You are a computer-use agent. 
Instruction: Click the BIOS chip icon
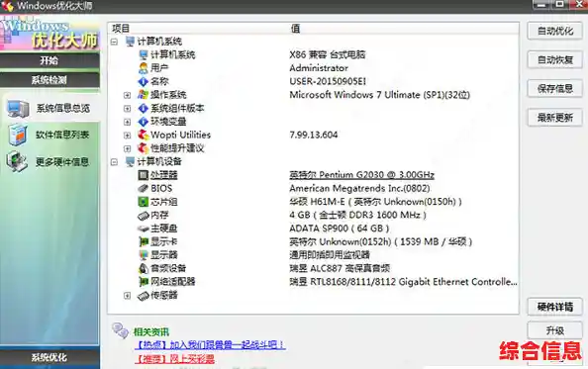143,188
